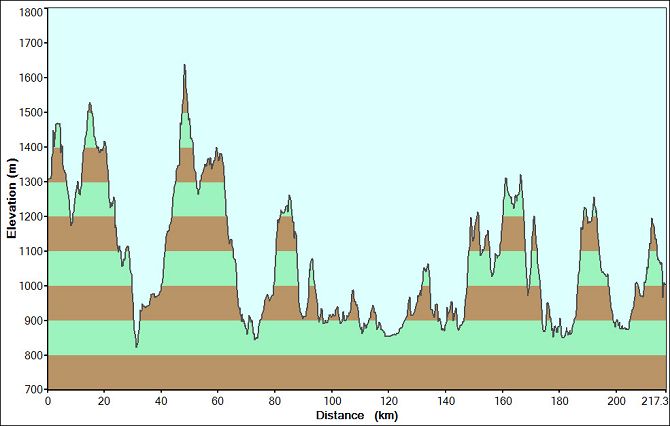Image resolution: width=670 pixels, height=426 pixels.
Task: Click the twin peaks near 165 km
Action: pyautogui.click(x=513, y=177)
